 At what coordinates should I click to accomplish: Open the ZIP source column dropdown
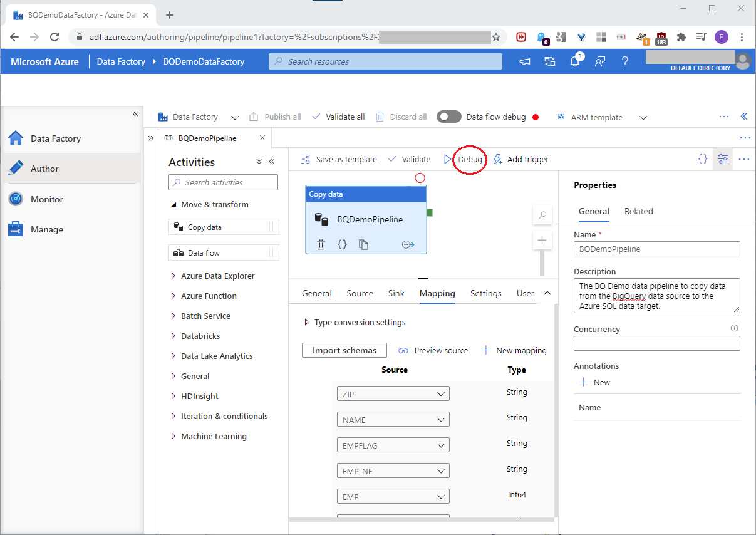point(393,394)
